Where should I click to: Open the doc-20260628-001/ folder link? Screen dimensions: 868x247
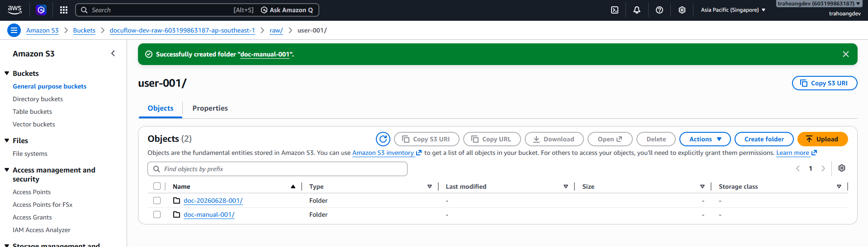tap(213, 200)
